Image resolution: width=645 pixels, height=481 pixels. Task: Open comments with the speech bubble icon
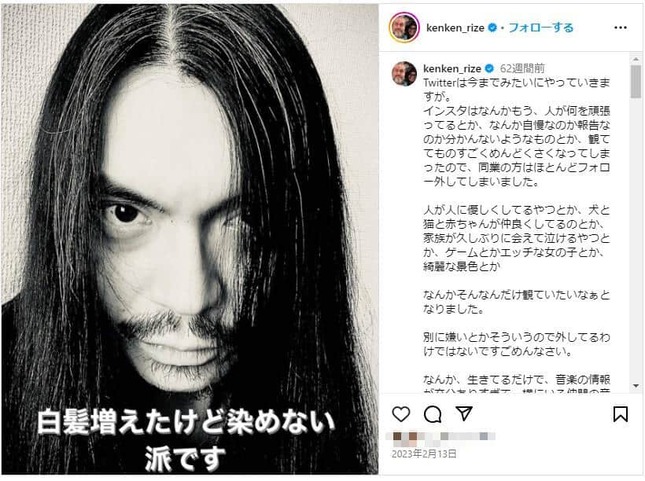[x=433, y=414]
